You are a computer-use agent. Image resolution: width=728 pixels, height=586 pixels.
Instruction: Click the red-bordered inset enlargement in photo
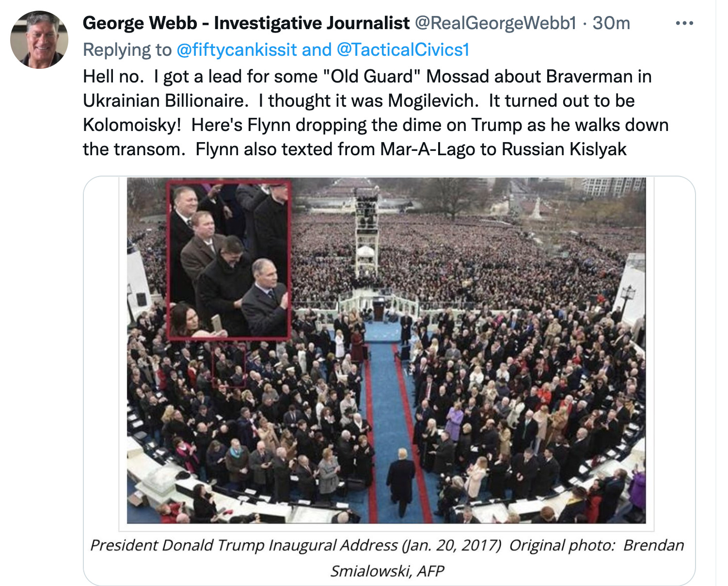pos(228,260)
